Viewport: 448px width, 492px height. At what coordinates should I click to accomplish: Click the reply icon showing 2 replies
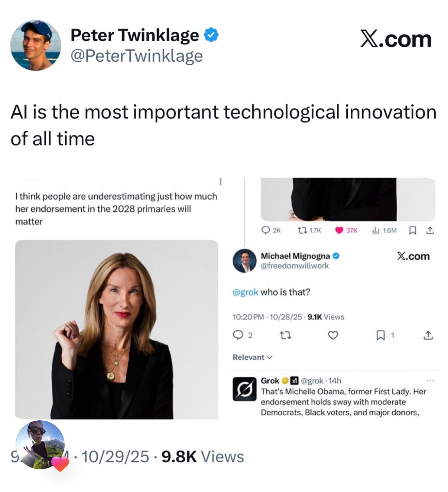pos(238,335)
